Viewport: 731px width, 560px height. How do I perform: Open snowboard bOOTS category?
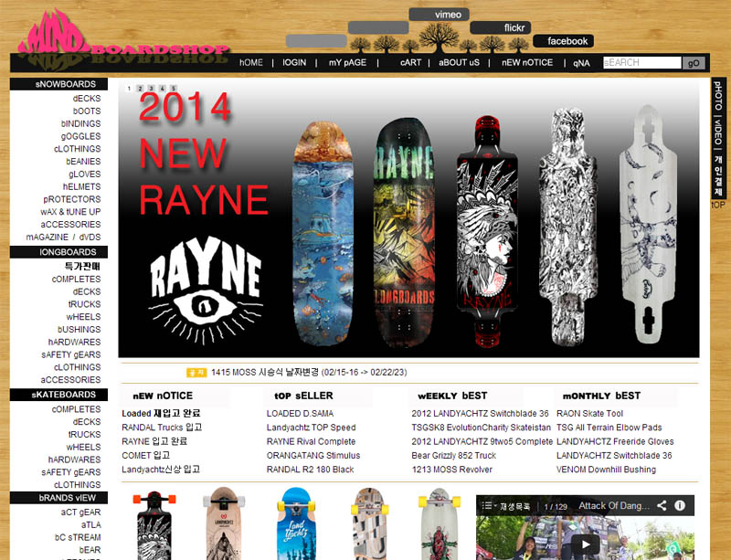tap(87, 111)
